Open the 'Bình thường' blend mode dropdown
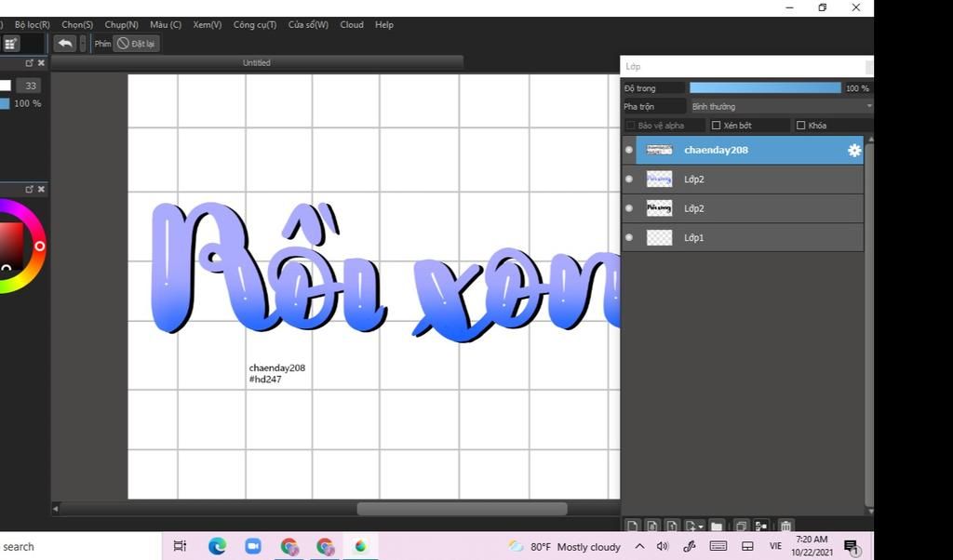Image resolution: width=953 pixels, height=560 pixels. click(781, 106)
